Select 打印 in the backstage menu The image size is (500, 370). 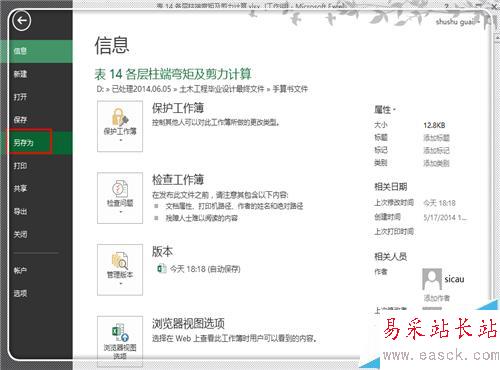coord(36,166)
